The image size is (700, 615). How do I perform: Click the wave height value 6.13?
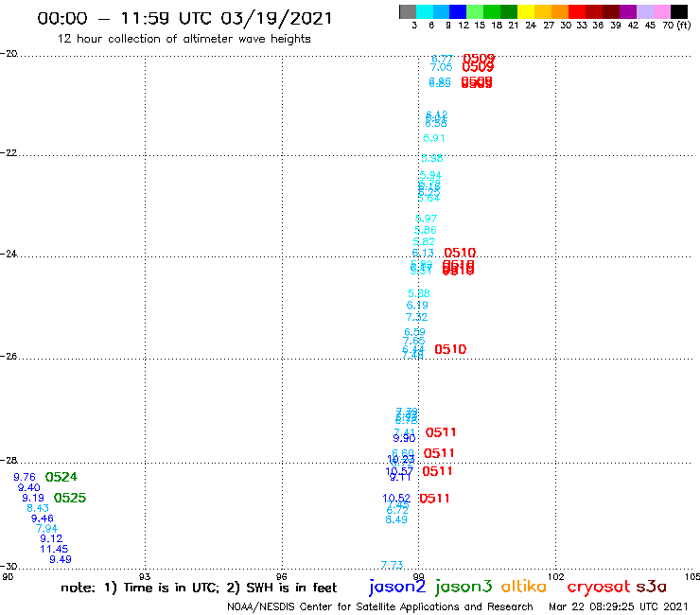tap(423, 254)
